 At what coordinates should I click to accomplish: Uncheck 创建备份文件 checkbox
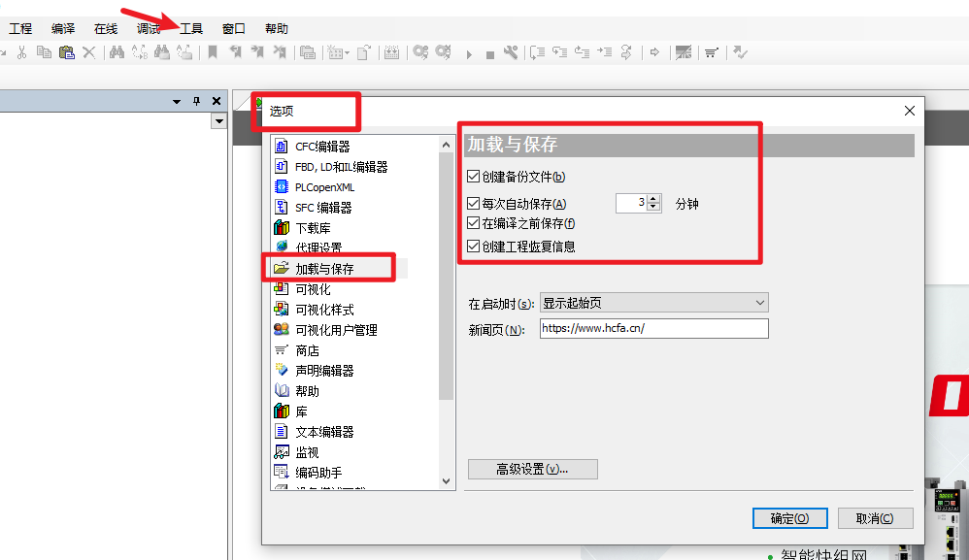(474, 177)
